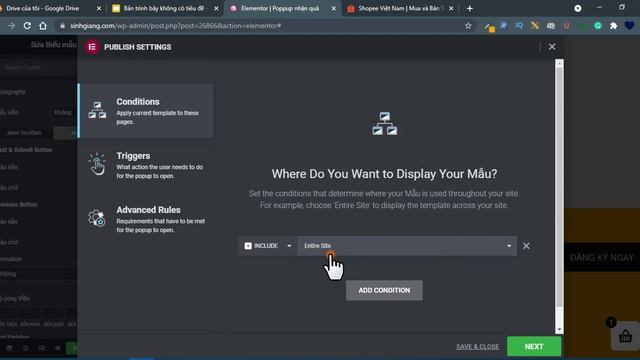The width and height of the screenshot is (640, 360).
Task: Click the ADD CONDITION button
Action: (384, 290)
